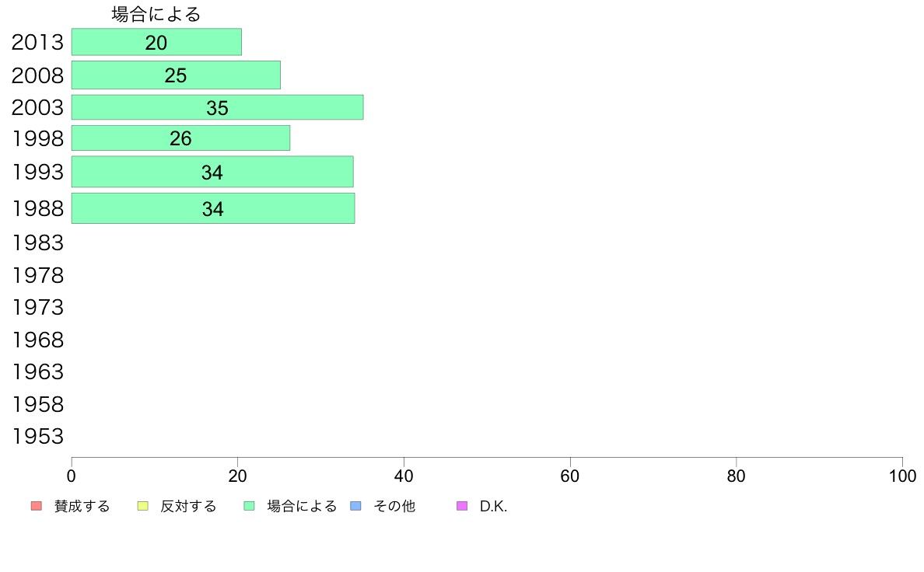
Task: Click the 1983 year label
Action: coord(37,242)
